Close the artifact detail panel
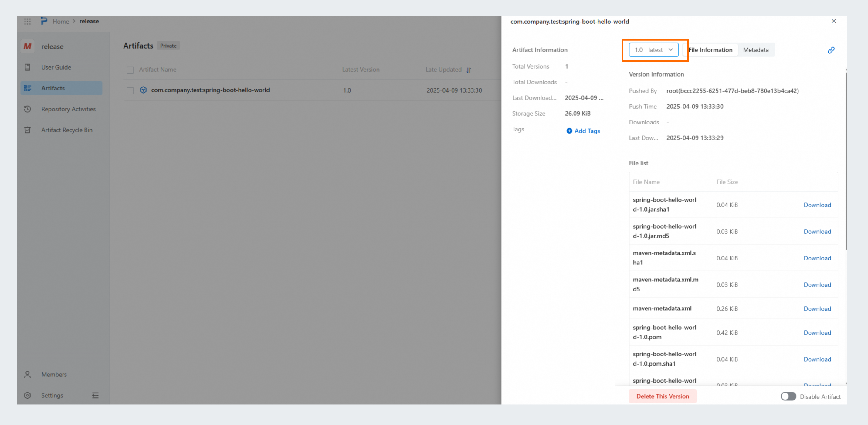 pyautogui.click(x=834, y=21)
